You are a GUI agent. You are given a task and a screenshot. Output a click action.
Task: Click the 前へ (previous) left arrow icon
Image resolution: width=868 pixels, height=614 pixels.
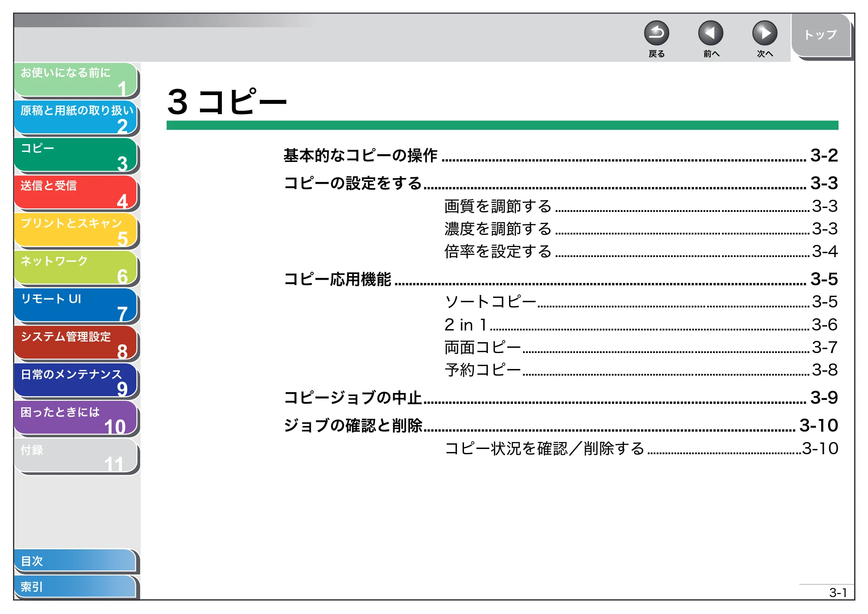(710, 33)
